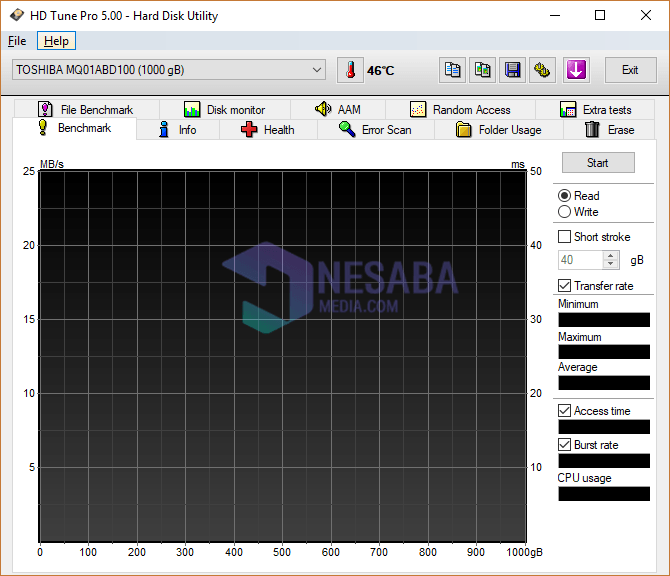Image resolution: width=670 pixels, height=576 pixels.
Task: Increase short stroke gB value
Action: click(x=611, y=256)
